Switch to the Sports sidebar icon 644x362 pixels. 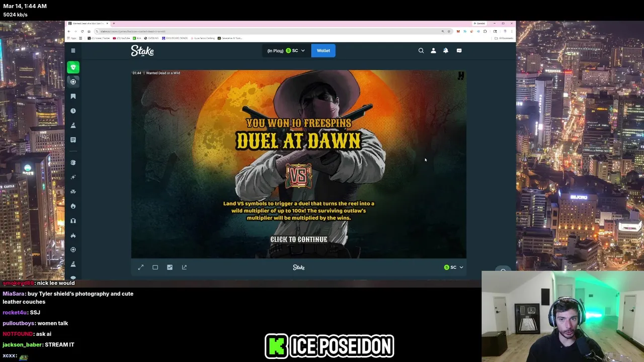pyautogui.click(x=73, y=81)
